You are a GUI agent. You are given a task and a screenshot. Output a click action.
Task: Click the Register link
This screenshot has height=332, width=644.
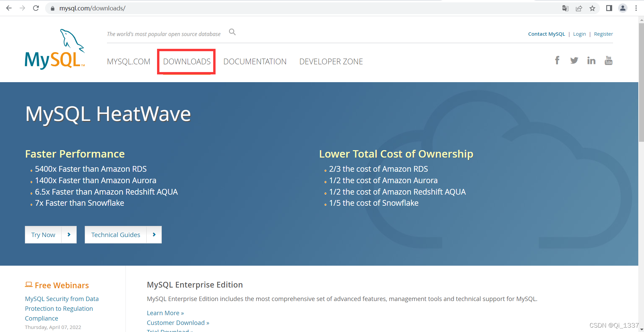coord(603,34)
